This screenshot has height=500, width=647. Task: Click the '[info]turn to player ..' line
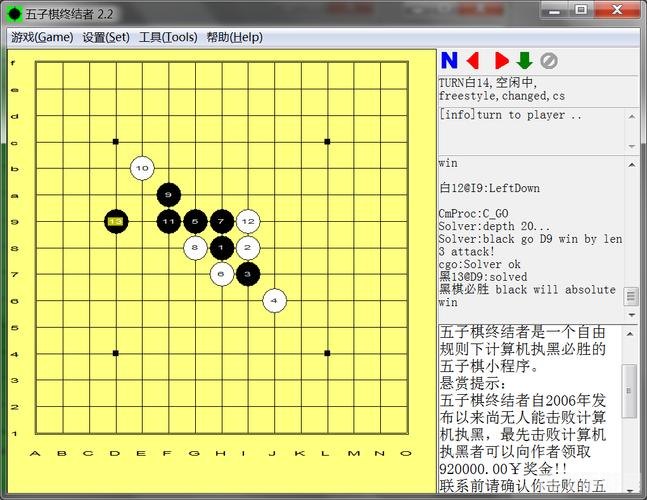click(510, 115)
